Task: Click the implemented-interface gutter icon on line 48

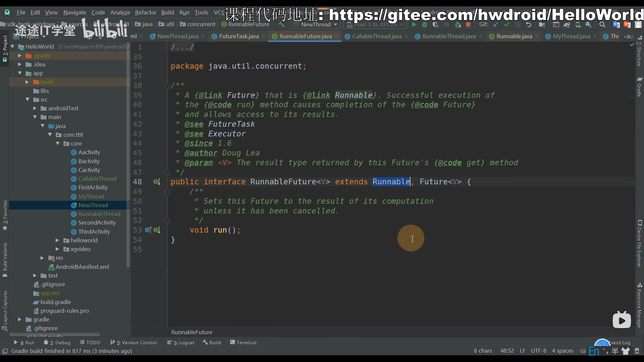Action: click(156, 182)
